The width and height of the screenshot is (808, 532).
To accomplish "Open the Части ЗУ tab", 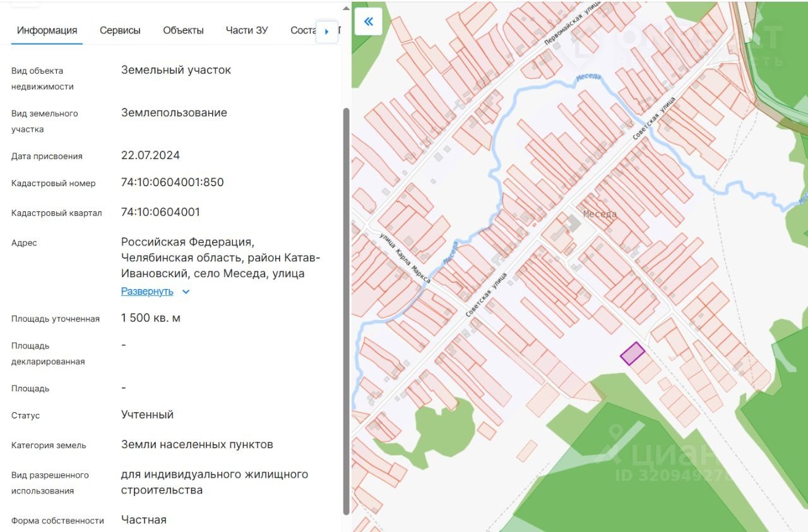I will (247, 30).
